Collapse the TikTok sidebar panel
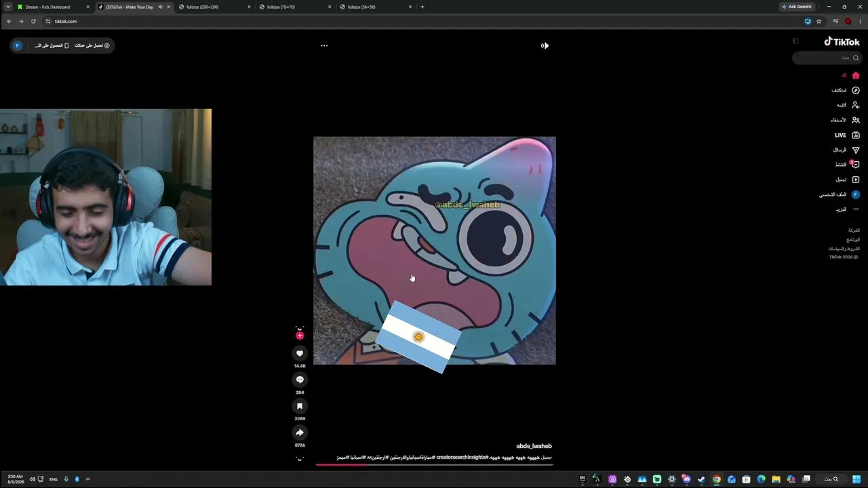This screenshot has width=868, height=488. (x=795, y=41)
